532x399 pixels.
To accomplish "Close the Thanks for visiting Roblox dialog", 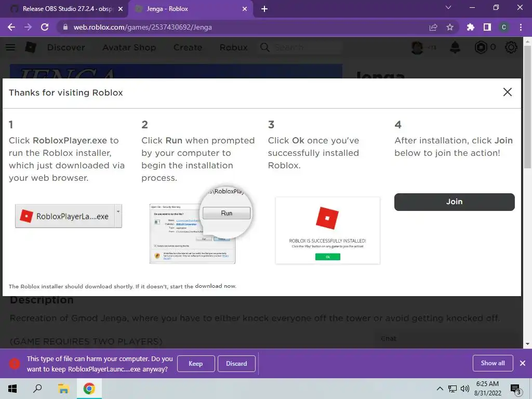I will [x=507, y=92].
